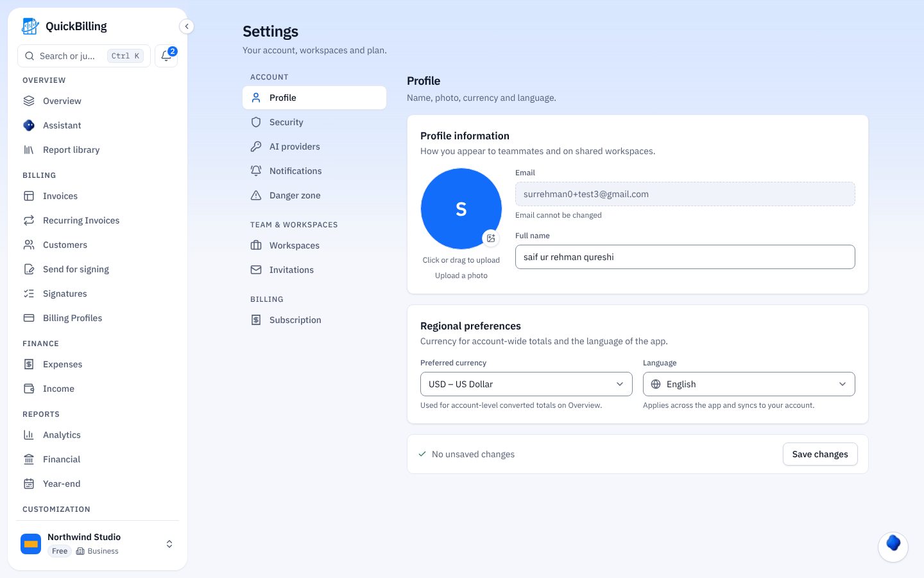924x578 pixels.
Task: Click the profile avatar with letter S
Action: click(461, 209)
